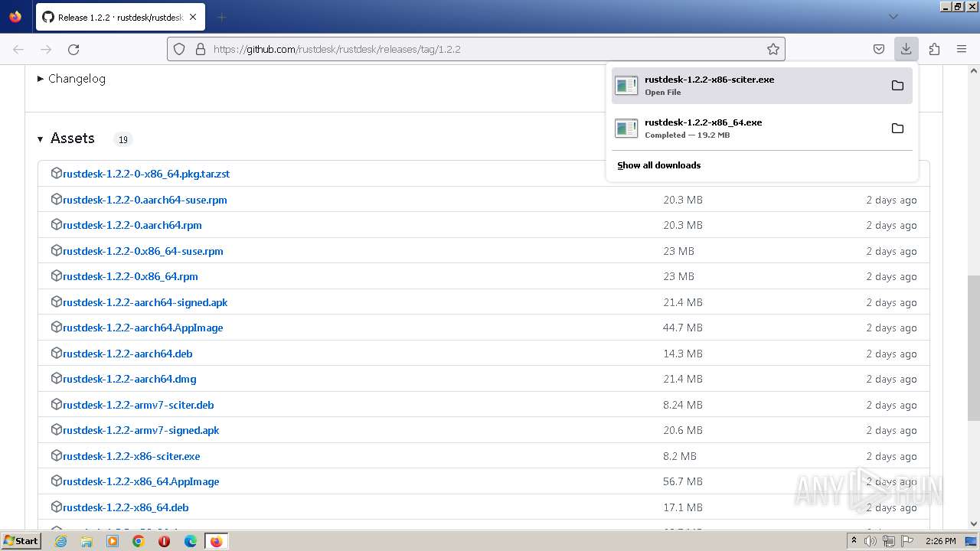The width and height of the screenshot is (980, 551).
Task: Expand the Changelog section
Action: click(71, 79)
